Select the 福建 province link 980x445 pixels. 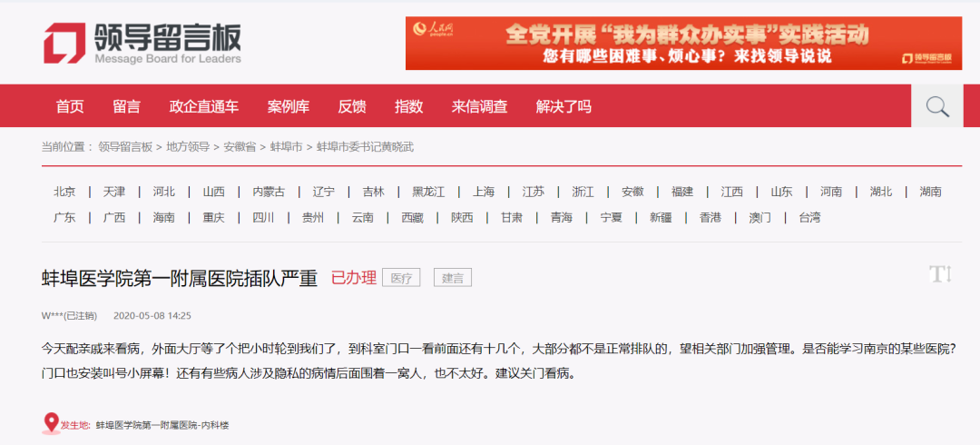(x=682, y=192)
